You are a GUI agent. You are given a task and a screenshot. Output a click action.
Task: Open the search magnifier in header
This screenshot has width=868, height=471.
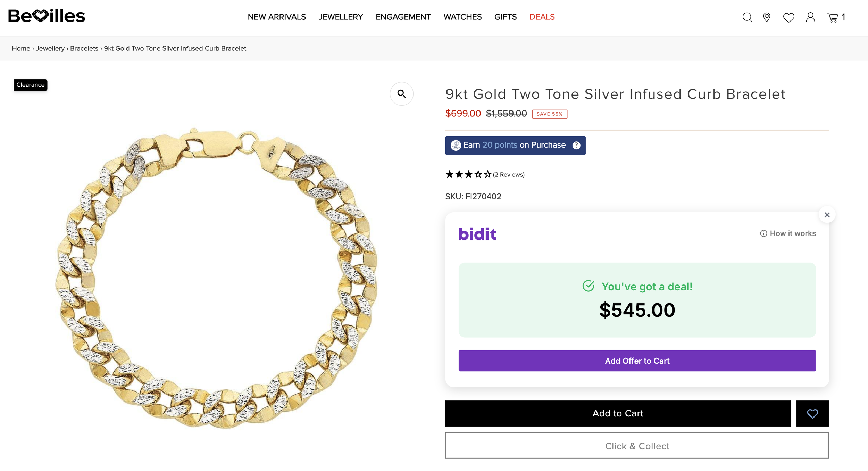coord(747,17)
